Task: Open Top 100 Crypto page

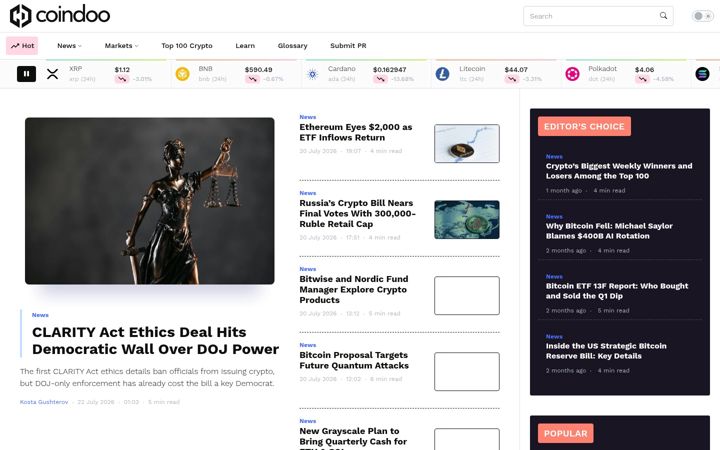Action: (x=187, y=45)
